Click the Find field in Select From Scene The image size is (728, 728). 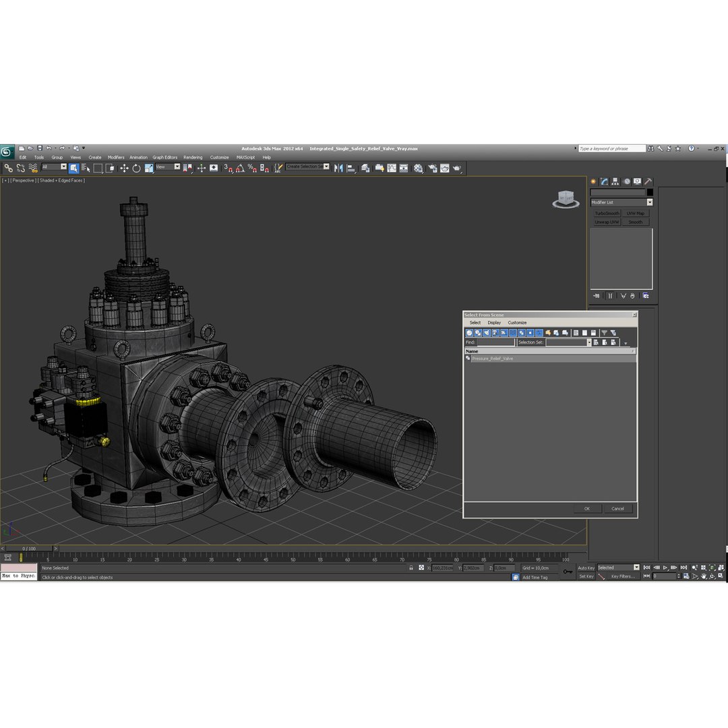coord(496,342)
